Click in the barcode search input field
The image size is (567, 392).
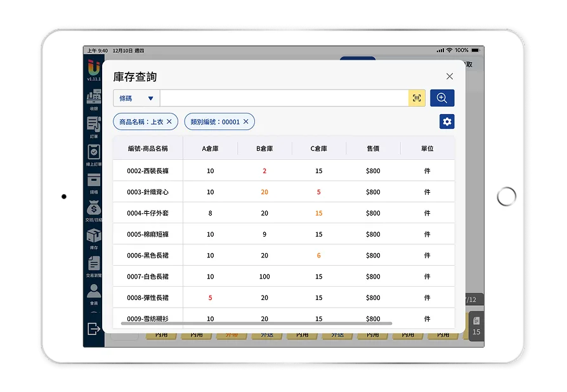tap(283, 98)
